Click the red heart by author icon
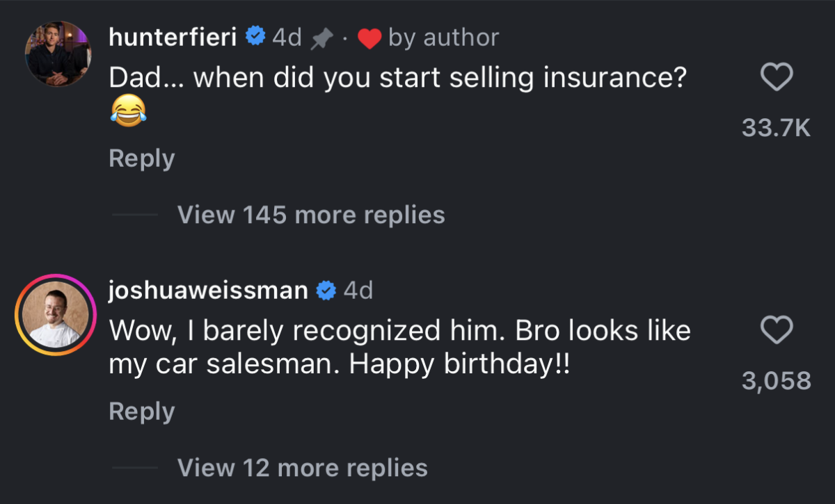This screenshot has width=835, height=504. [x=369, y=40]
